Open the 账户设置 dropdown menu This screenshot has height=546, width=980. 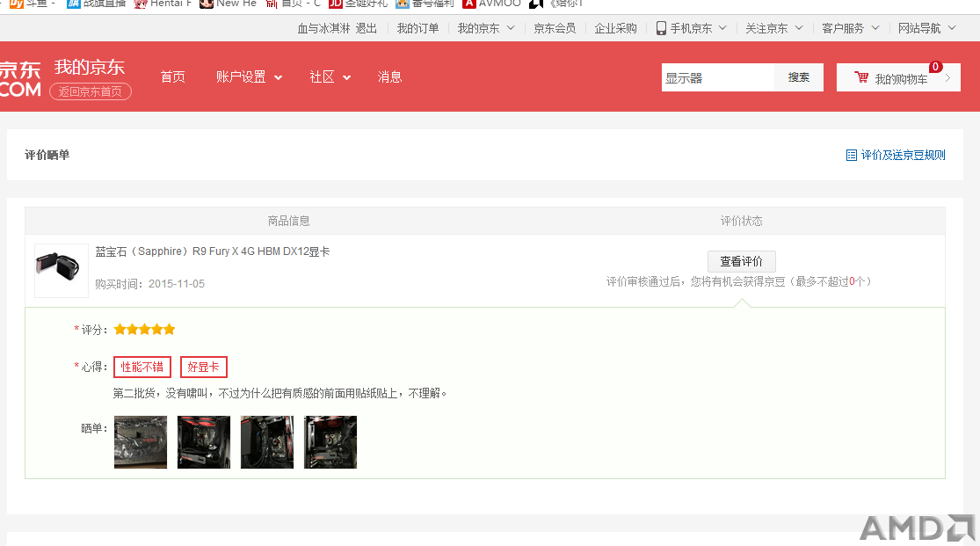pos(249,76)
